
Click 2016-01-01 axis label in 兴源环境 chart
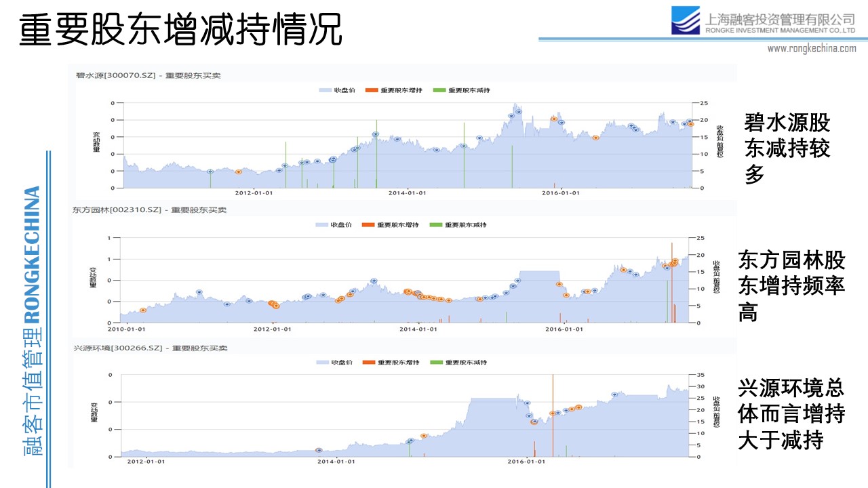point(527,462)
